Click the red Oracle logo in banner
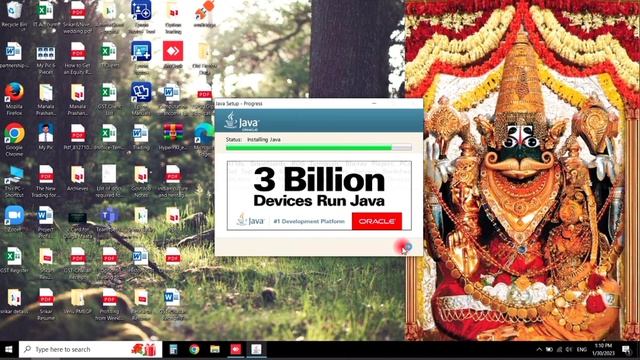640x360 pixels. pyautogui.click(x=377, y=221)
